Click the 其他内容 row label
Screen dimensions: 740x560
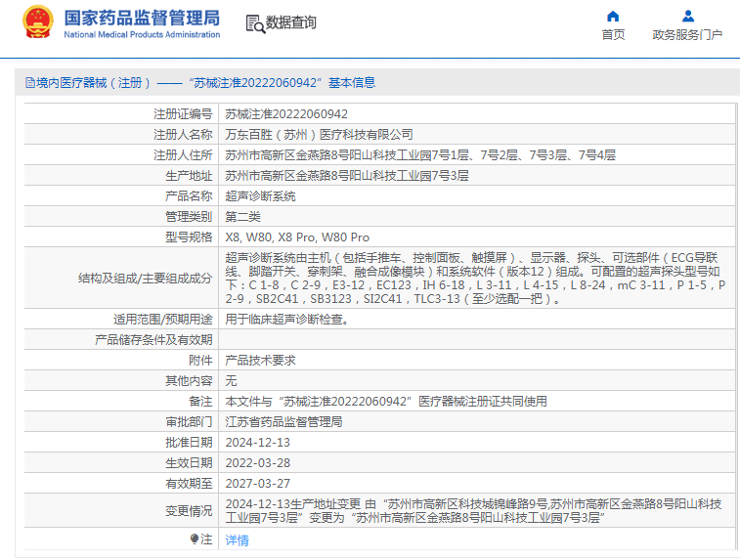[x=189, y=381]
